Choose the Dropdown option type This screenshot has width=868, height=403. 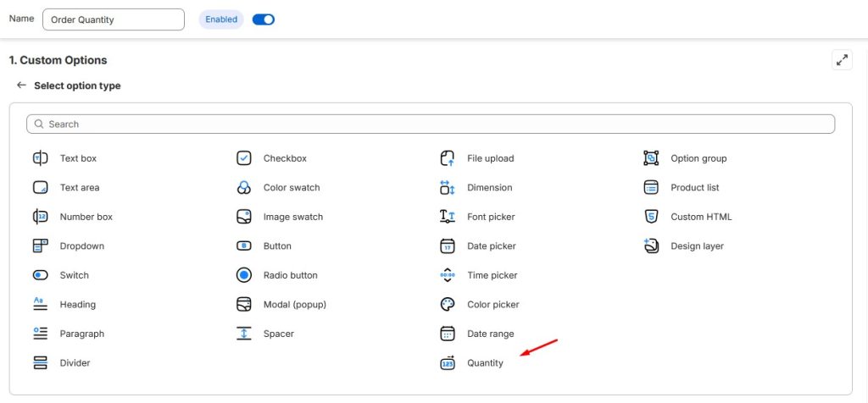click(81, 246)
